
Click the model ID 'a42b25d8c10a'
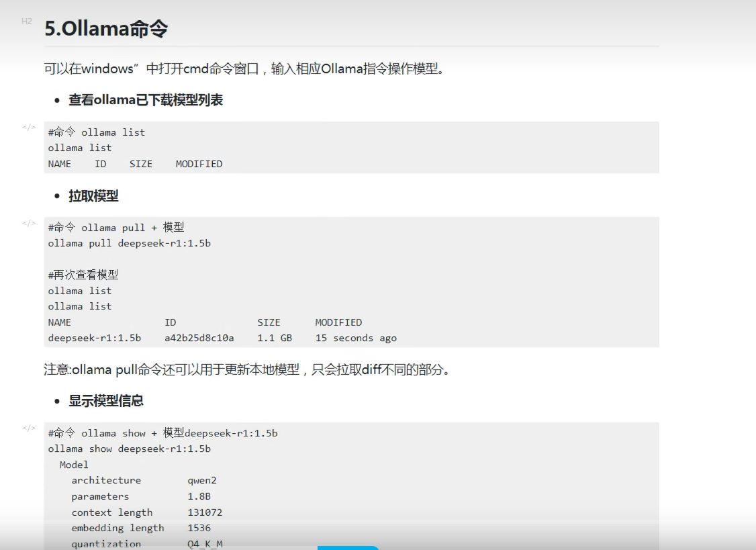pyautogui.click(x=199, y=338)
